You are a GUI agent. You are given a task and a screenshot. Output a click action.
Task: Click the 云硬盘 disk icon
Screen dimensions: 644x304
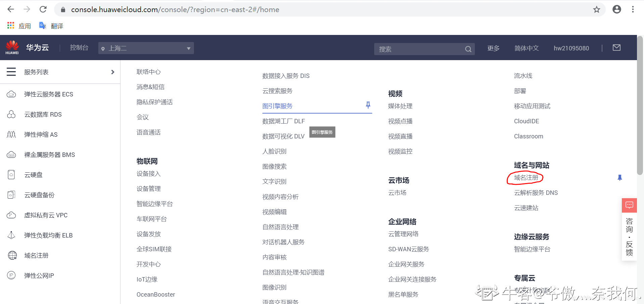click(x=11, y=175)
